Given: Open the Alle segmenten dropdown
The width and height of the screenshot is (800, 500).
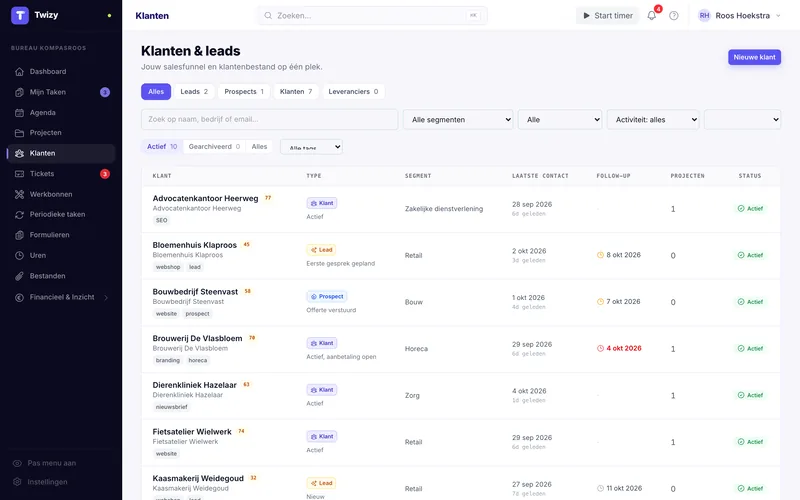Looking at the screenshot, I should pos(458,119).
